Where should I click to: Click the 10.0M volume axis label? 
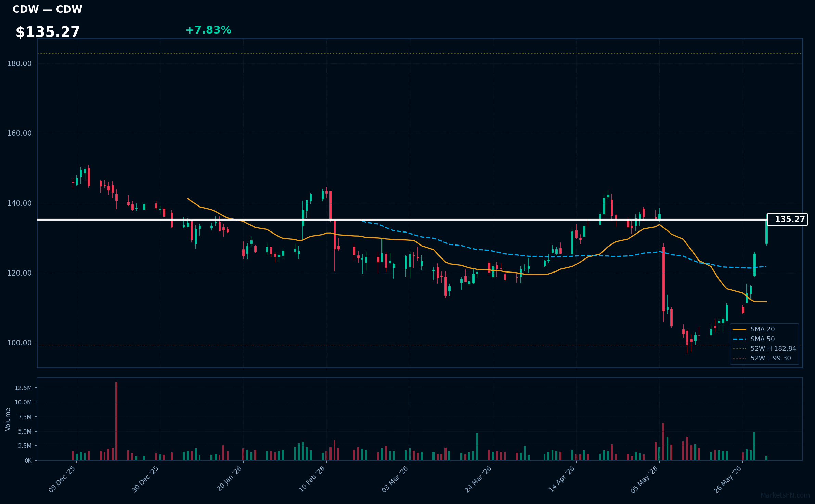(x=23, y=402)
